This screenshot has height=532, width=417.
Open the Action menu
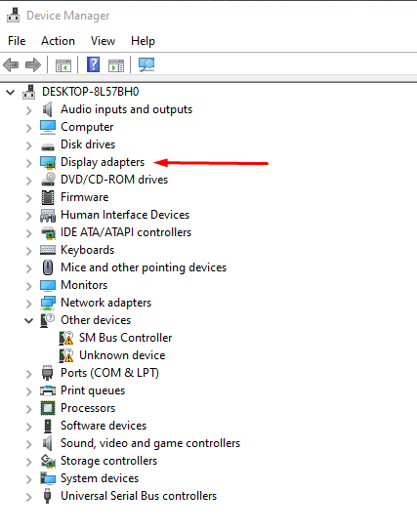coord(58,41)
